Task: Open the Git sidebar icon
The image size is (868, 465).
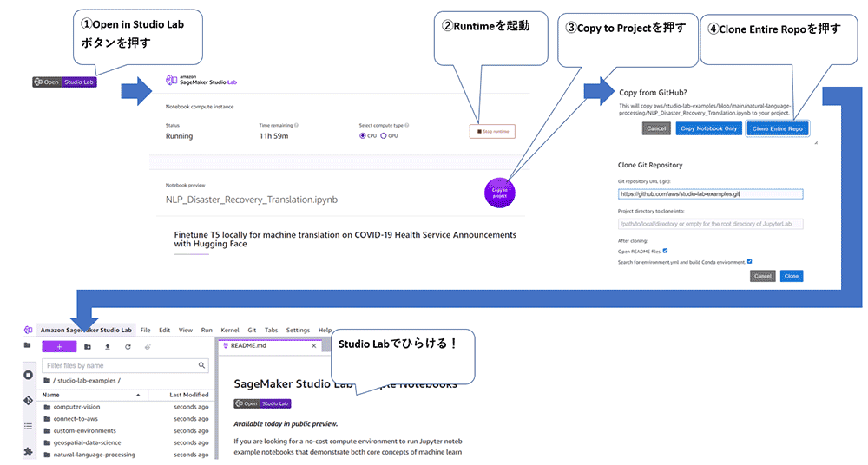Action: tap(29, 400)
